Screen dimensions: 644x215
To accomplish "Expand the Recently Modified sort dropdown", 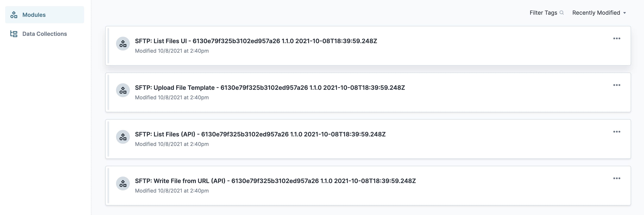I will click(599, 13).
